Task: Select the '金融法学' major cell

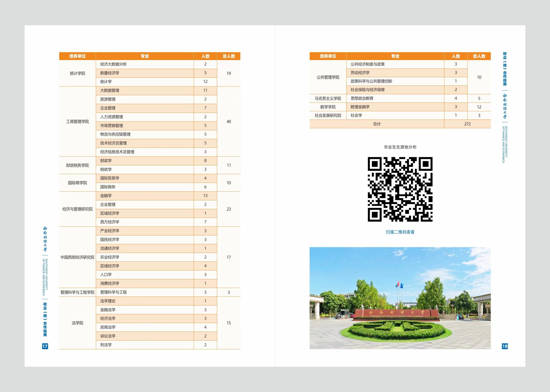Action: (145, 310)
